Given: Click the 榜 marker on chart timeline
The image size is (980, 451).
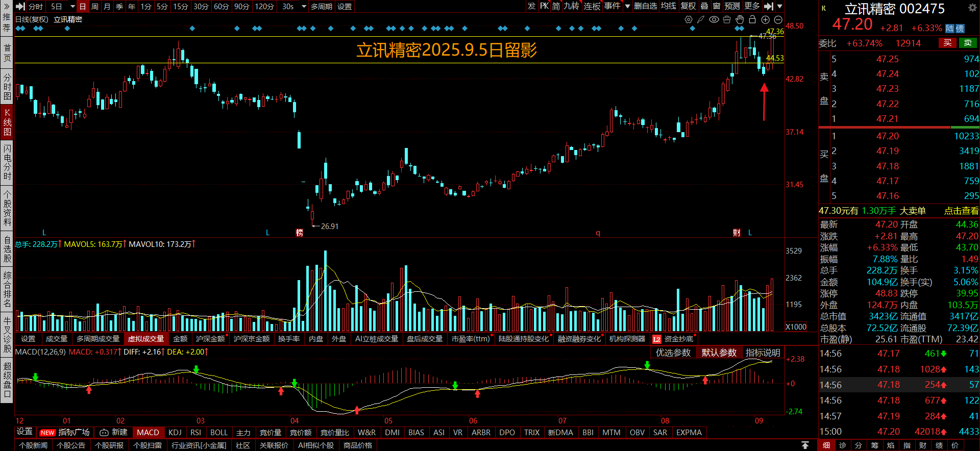Looking at the screenshot, I should click(300, 233).
